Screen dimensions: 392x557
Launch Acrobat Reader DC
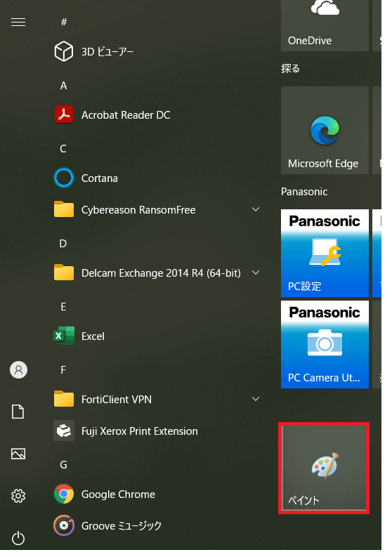tap(157, 115)
